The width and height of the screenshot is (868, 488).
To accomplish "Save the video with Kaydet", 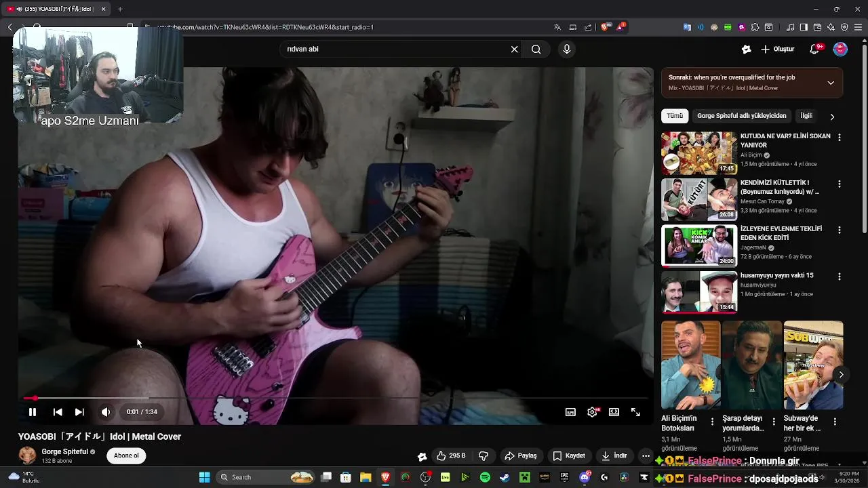I will click(569, 456).
